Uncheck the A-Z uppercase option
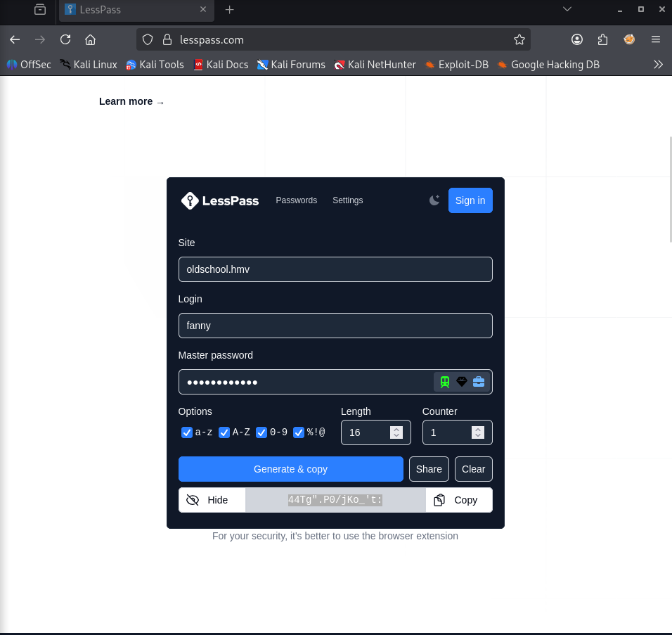The width and height of the screenshot is (672, 635). click(x=224, y=432)
